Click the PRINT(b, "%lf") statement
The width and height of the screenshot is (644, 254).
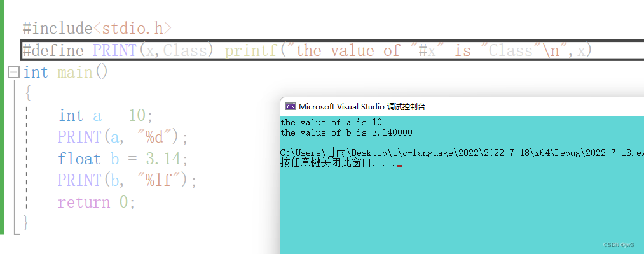pyautogui.click(x=127, y=180)
